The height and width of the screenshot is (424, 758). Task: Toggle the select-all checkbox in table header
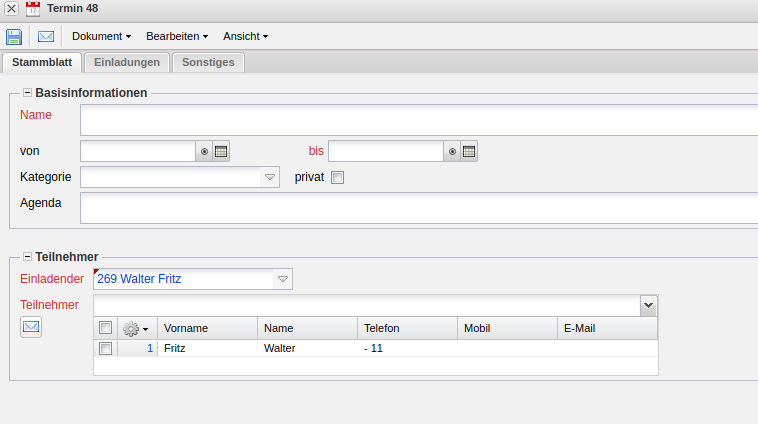[x=106, y=328]
